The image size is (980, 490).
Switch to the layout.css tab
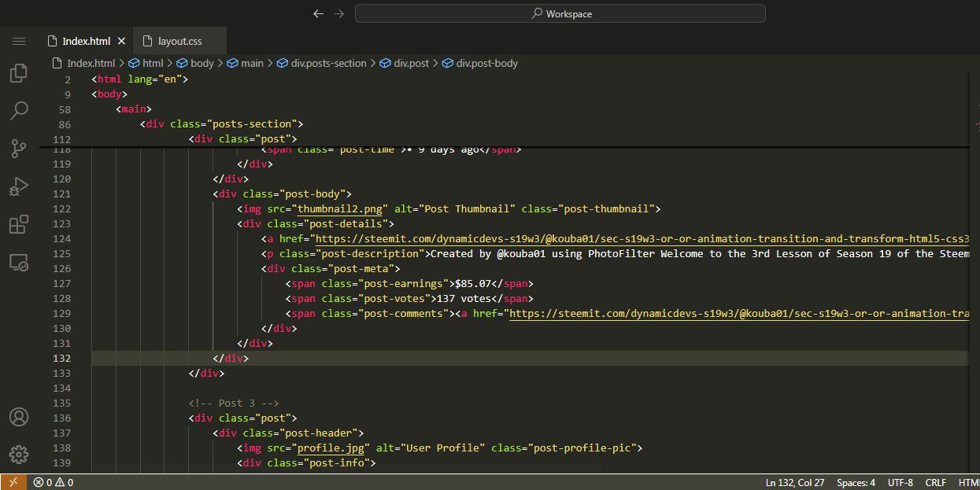(x=179, y=41)
